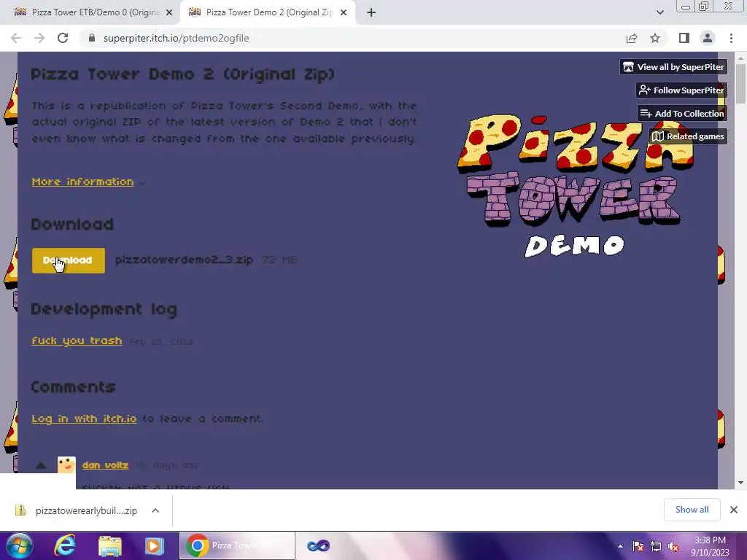Viewport: 747px width, 560px height.
Task: Close the Pizza Tower Demo 2 tab
Action: (344, 12)
